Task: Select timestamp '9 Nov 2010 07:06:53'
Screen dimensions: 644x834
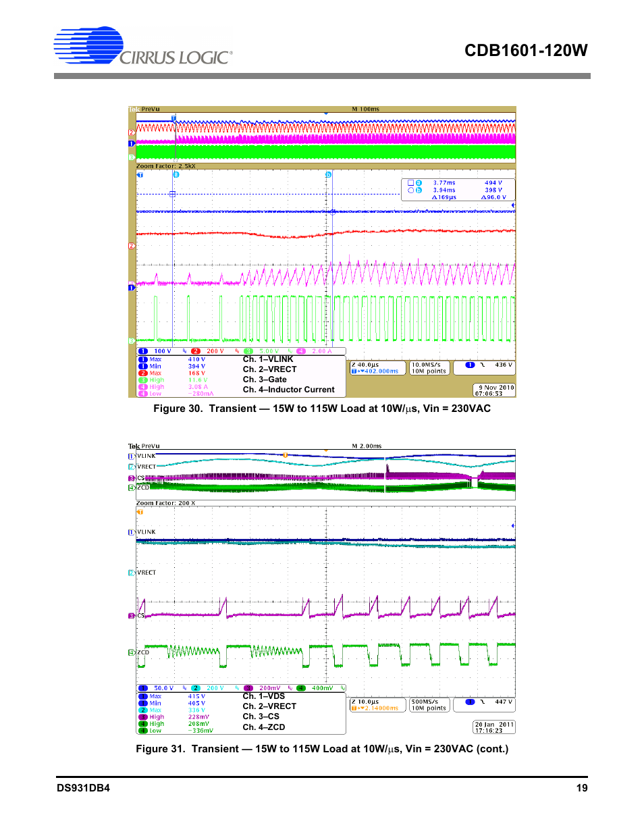Action: tap(494, 390)
